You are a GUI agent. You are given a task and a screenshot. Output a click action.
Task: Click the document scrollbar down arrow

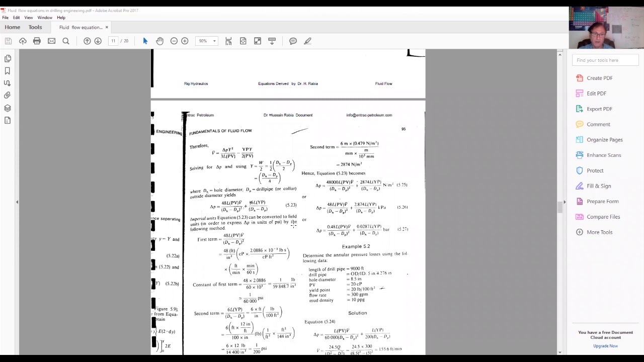pos(559,352)
